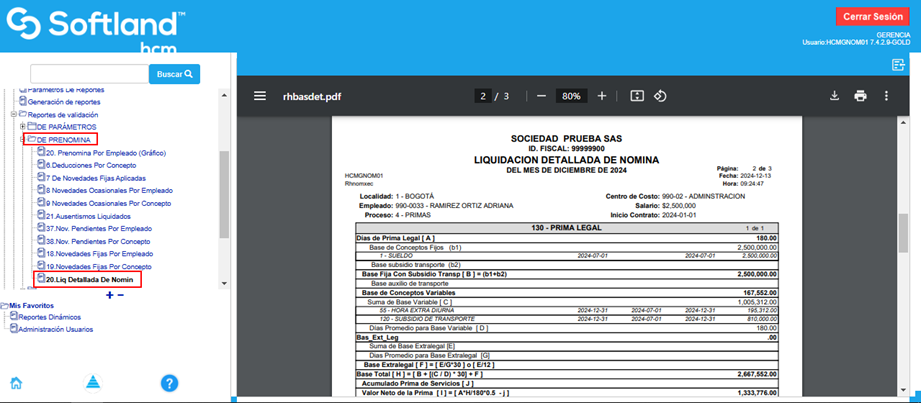The height and width of the screenshot is (403, 921).
Task: Open the panel icon below Usuario info
Action: click(898, 65)
